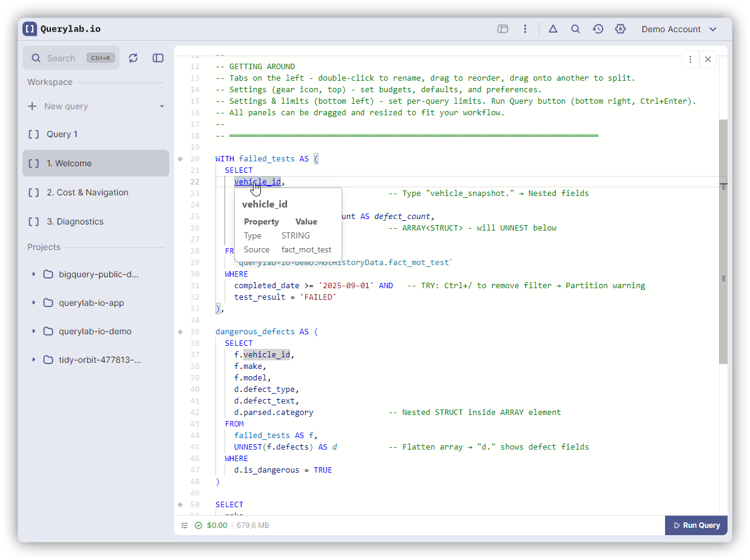The height and width of the screenshot is (560, 750).
Task: Open the Settings & limits sliders icon
Action: [x=184, y=525]
